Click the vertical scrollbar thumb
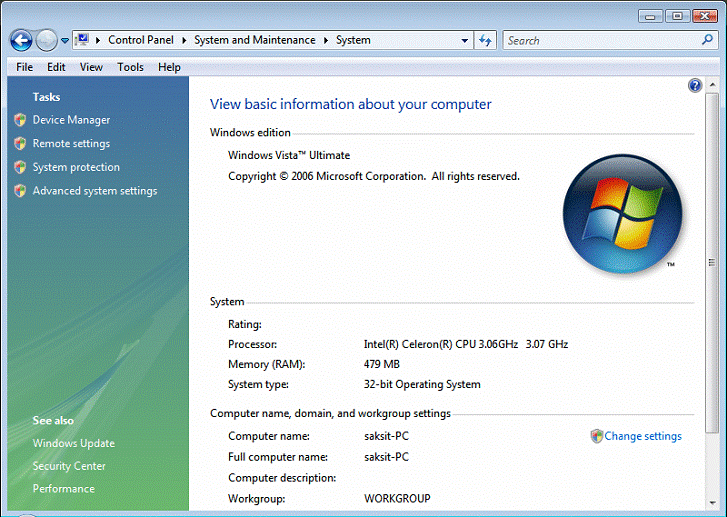The height and width of the screenshot is (517, 727). coord(712,263)
